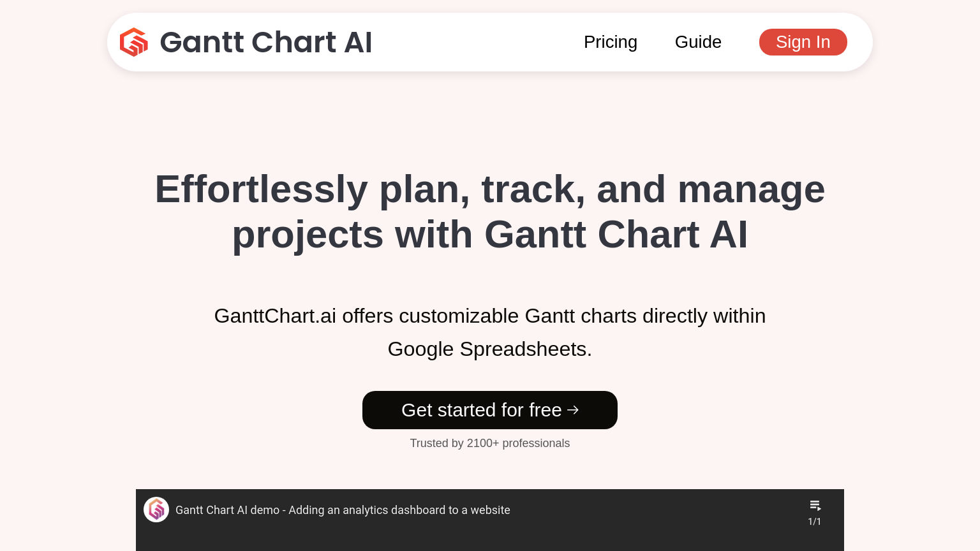The height and width of the screenshot is (551, 980).
Task: Select the playlist list icon above the 1/1 counter
Action: point(815,506)
